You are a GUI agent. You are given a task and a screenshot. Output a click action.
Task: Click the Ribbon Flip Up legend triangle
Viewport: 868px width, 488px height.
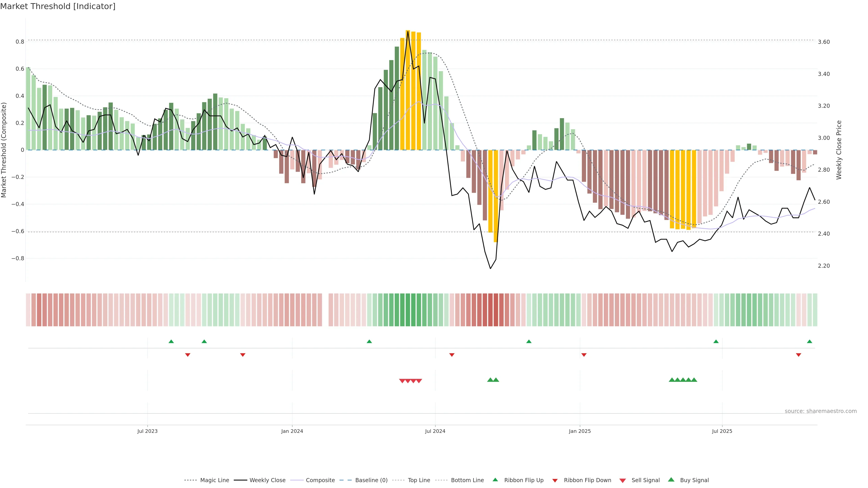tap(495, 480)
